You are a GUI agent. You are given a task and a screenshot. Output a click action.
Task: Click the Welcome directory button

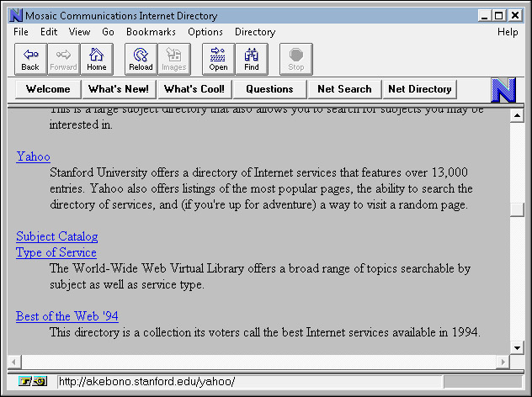pyautogui.click(x=48, y=89)
